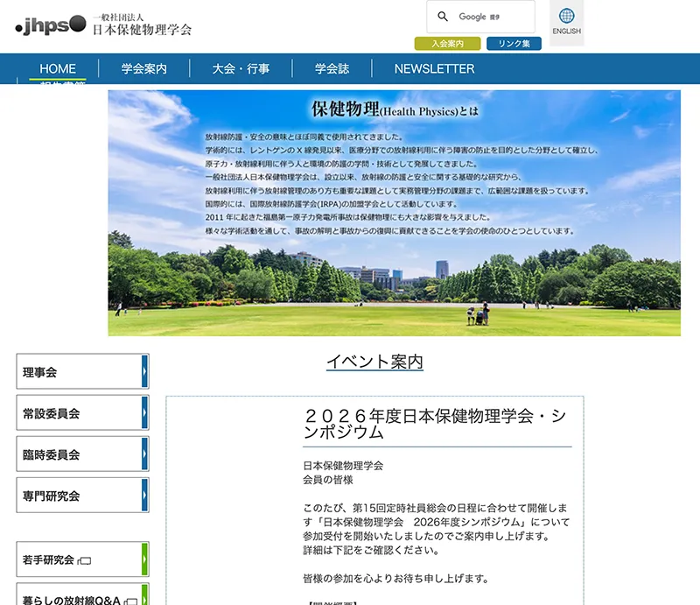Open the 学会案内 menu item
The image size is (700, 605).
pyautogui.click(x=143, y=68)
